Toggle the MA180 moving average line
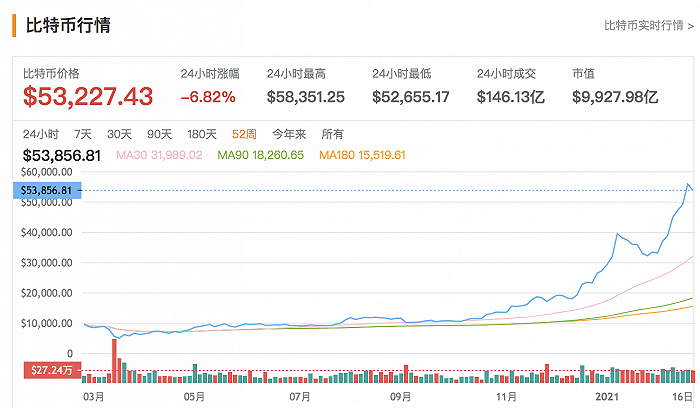This screenshot has width=700, height=408. 362,155
